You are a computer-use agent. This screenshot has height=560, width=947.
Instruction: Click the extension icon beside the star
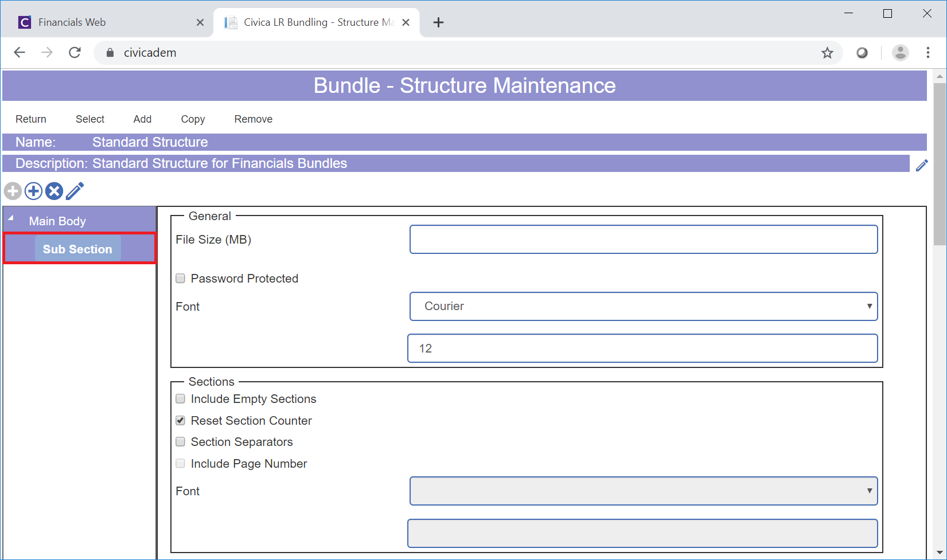click(862, 53)
